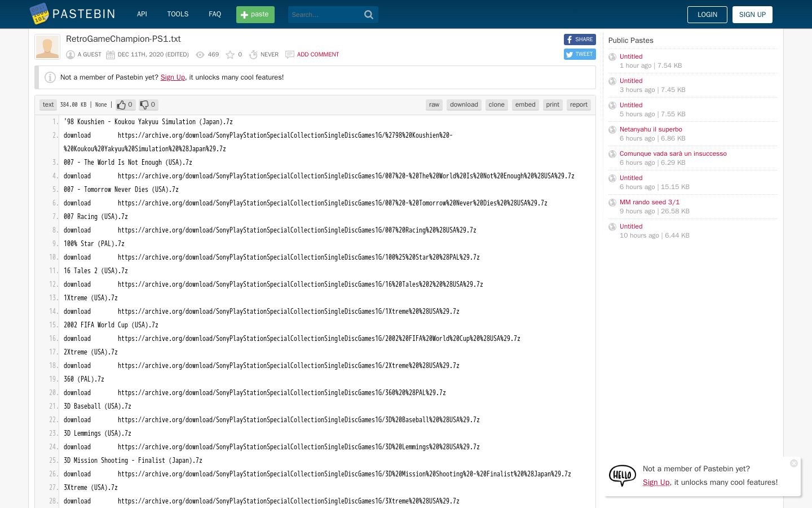
Task: Click the thumbs up like icon
Action: 121,104
